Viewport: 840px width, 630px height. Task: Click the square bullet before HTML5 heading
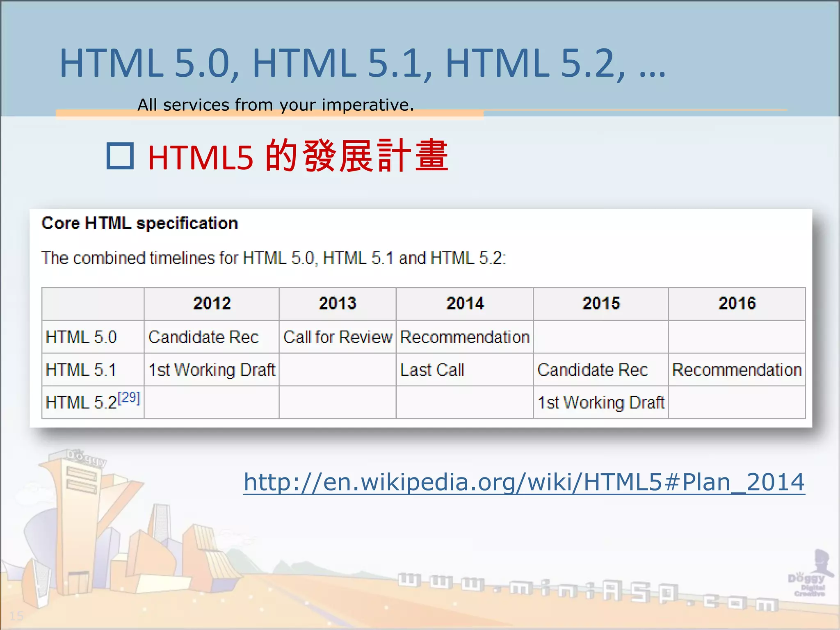[x=120, y=156]
